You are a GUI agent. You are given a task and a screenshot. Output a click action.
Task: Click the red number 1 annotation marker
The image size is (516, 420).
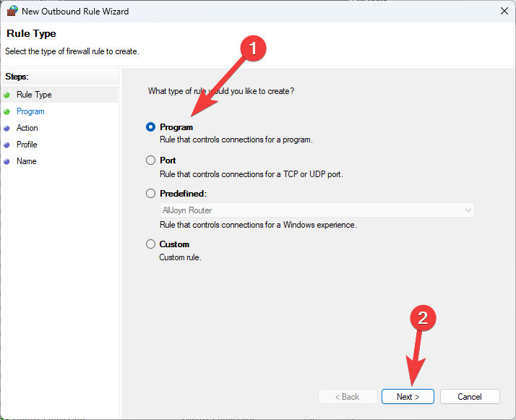coord(253,49)
